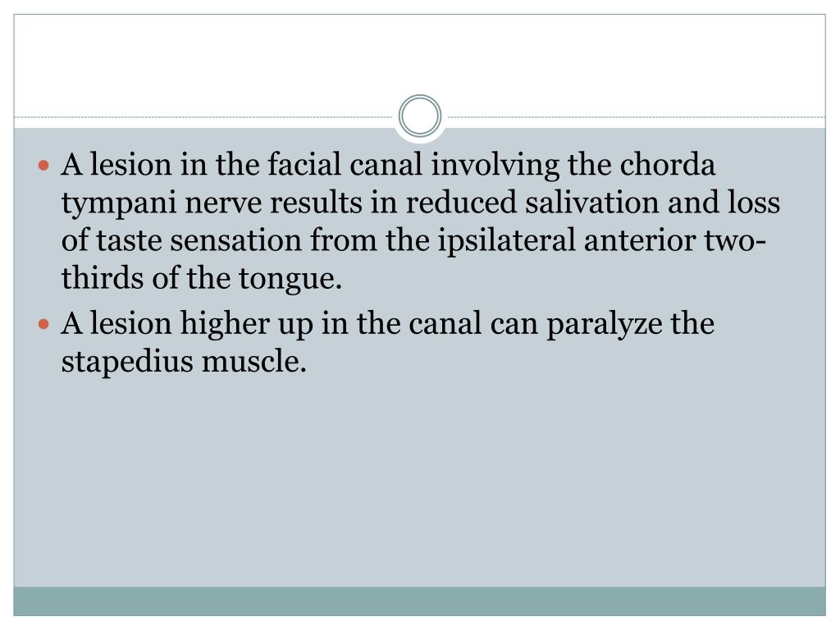Click the first orange bullet point
This screenshot has width=840, height=630.
[x=46, y=167]
